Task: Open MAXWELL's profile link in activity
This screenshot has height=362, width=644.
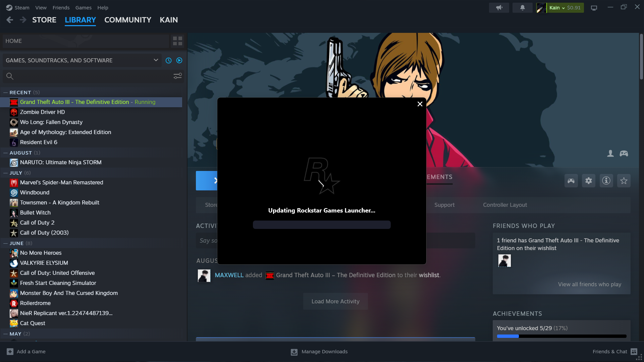Action: point(229,275)
